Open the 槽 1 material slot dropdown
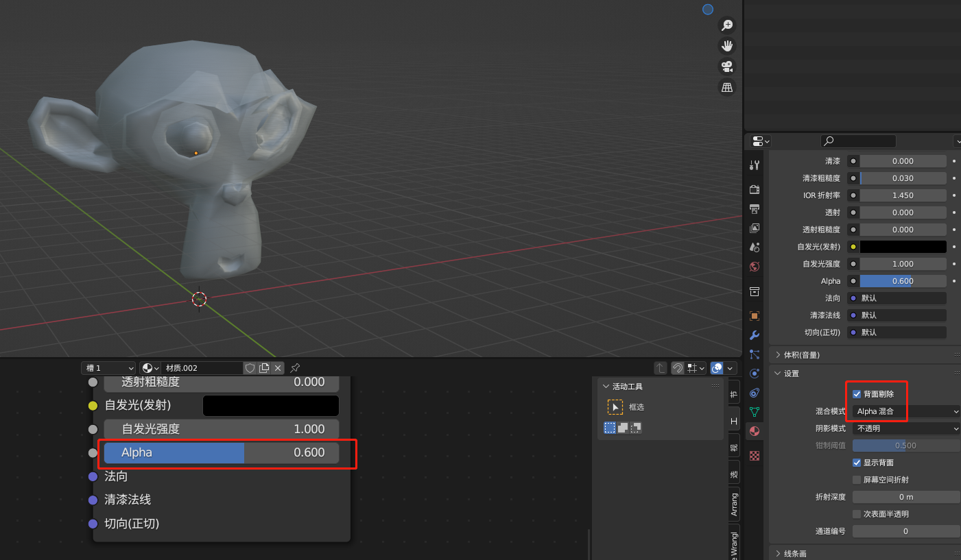This screenshot has width=961, height=560. 108,368
